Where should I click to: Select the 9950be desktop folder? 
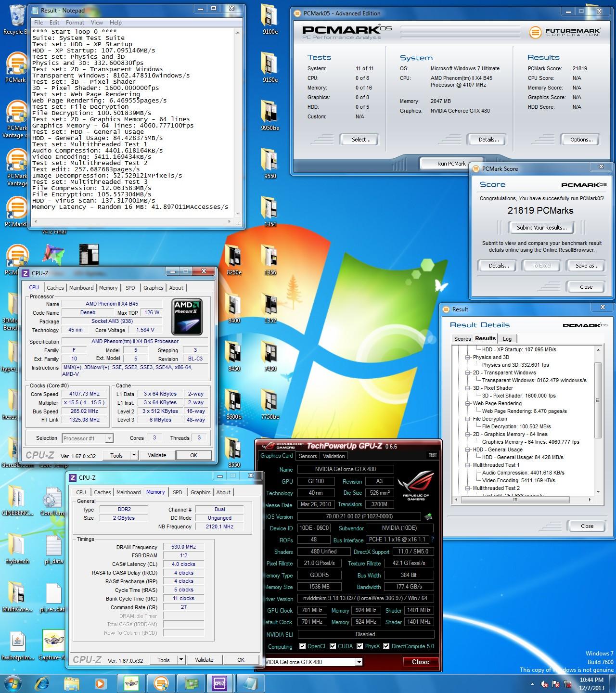270,116
